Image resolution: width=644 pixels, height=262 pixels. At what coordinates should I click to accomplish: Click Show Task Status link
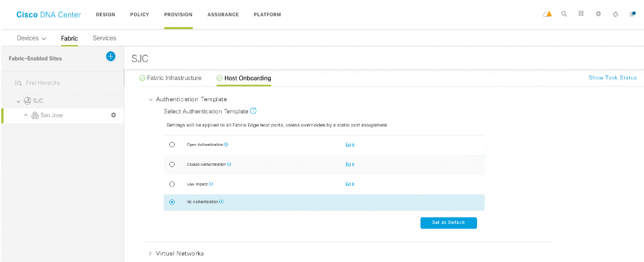[x=612, y=77]
